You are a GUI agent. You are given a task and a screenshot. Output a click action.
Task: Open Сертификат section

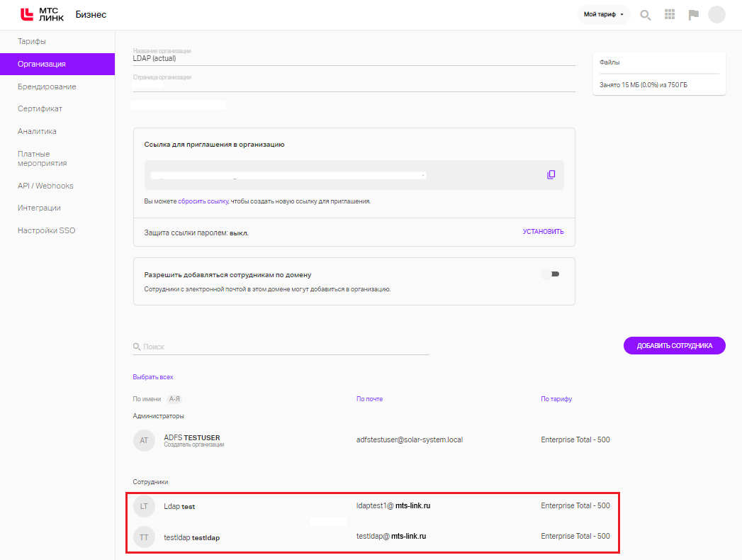(x=40, y=109)
